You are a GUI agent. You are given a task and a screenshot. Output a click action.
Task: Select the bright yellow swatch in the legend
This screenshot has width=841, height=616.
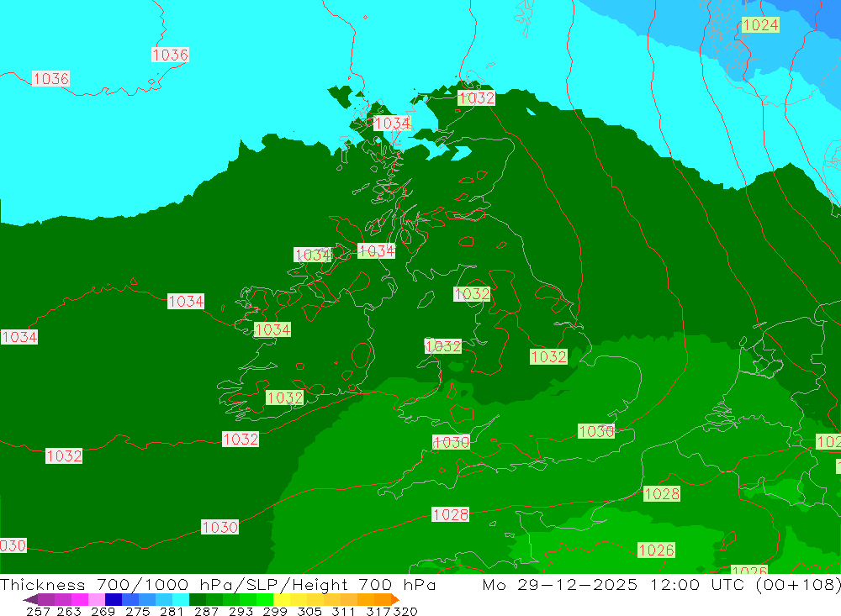[282, 599]
